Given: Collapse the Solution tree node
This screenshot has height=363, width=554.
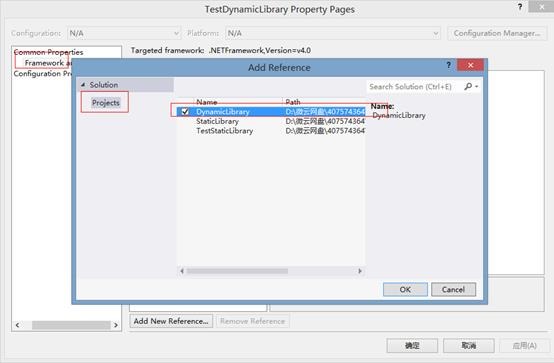Looking at the screenshot, I should pos(83,85).
